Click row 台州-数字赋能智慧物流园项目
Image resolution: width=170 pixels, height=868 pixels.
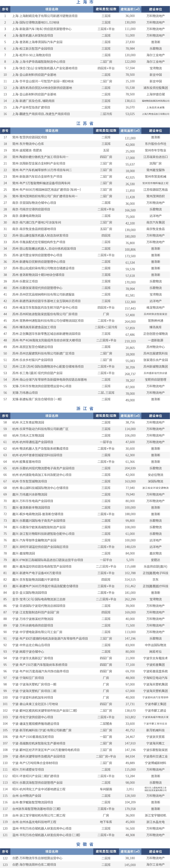click(85, 803)
